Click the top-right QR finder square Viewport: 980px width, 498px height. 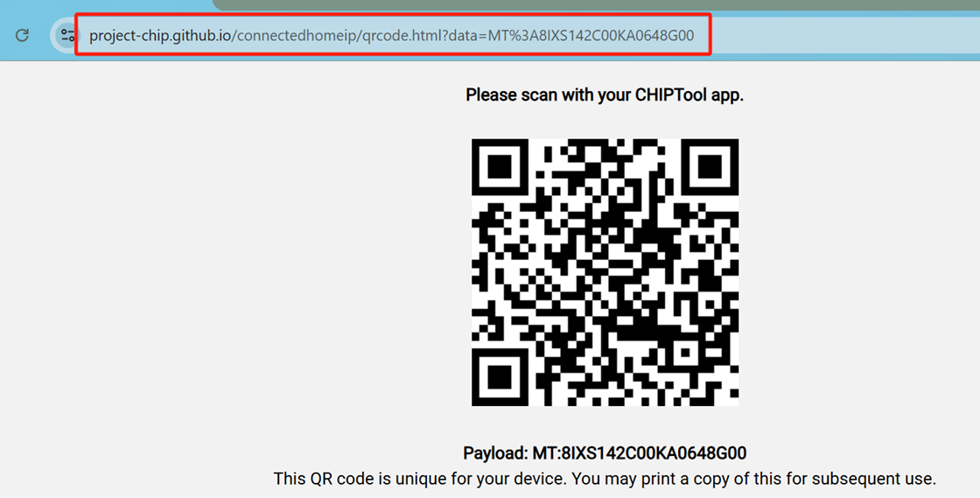[710, 167]
